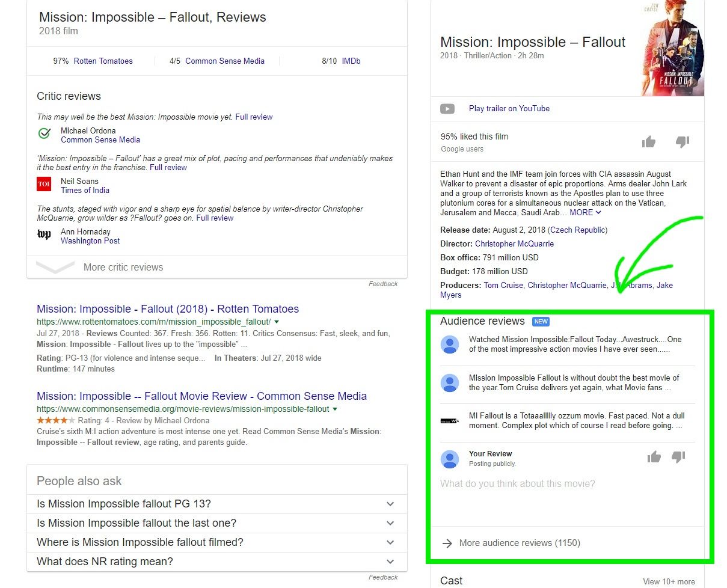Screen dimensions: 727x588
Task: Click Feedback below People also ask
Action: 383,577
